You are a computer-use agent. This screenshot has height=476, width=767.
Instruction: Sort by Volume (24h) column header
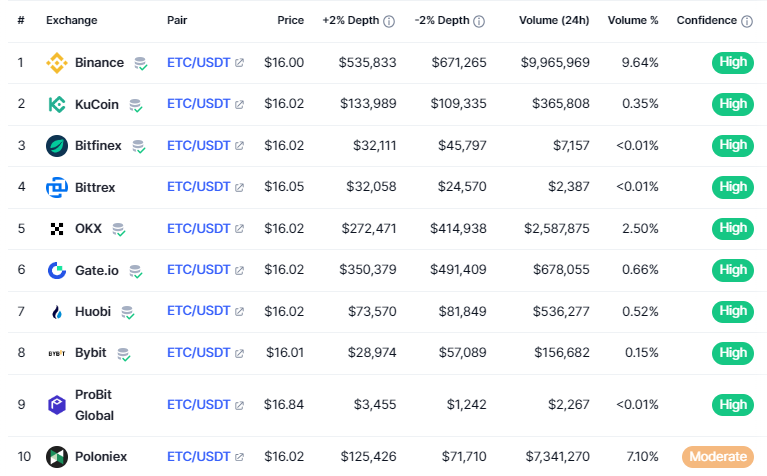554,20
